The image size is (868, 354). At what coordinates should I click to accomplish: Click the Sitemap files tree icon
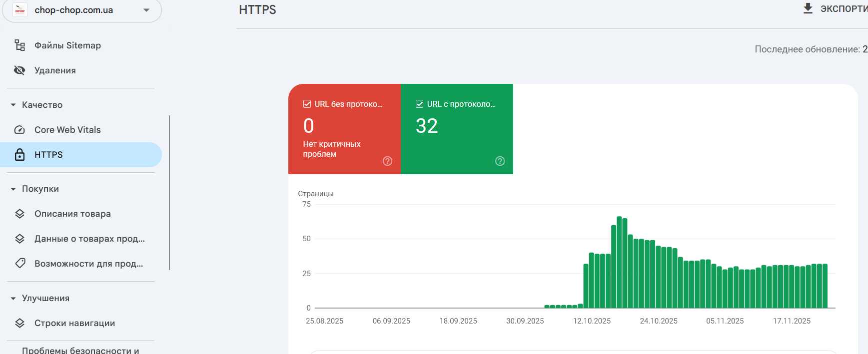[20, 45]
